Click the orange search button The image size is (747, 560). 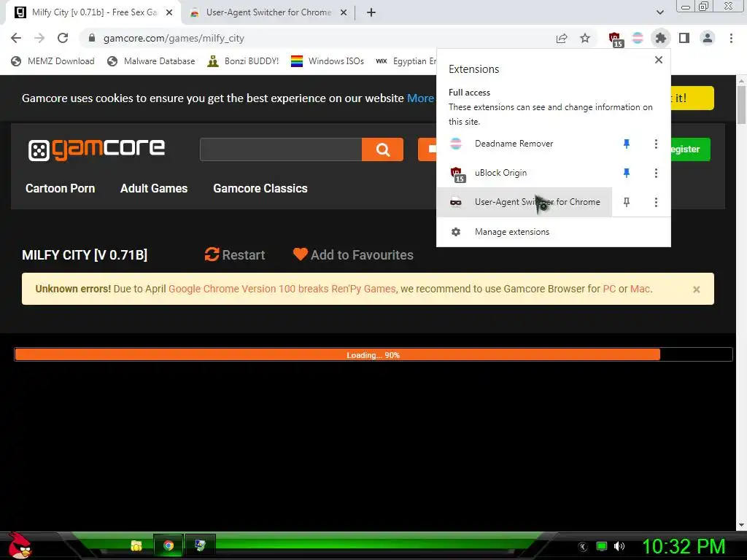click(x=382, y=149)
